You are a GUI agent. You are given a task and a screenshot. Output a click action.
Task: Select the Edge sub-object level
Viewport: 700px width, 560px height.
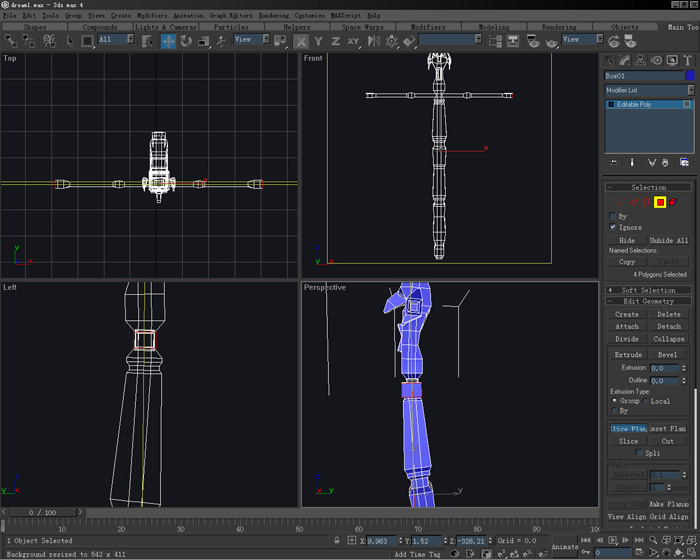pyautogui.click(x=634, y=202)
